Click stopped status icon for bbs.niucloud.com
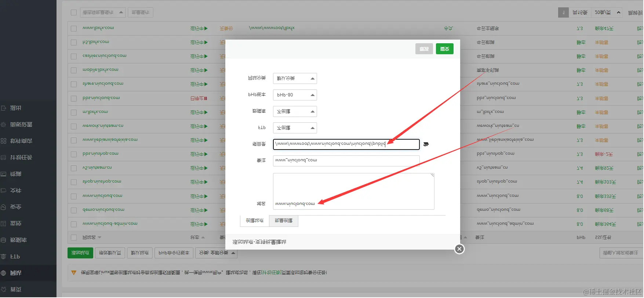 coord(206,98)
